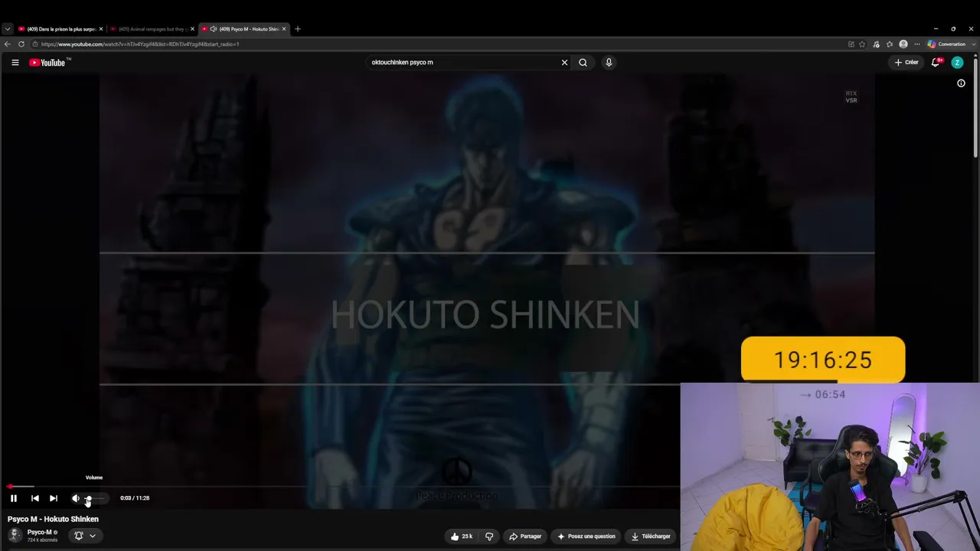Image resolution: width=980 pixels, height=551 pixels.
Task: Mute the video with the speaker icon
Action: click(x=75, y=498)
